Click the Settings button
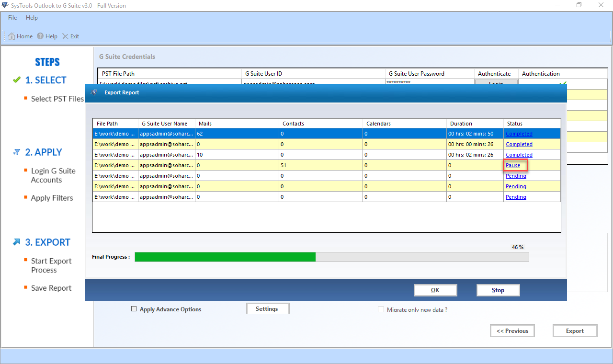The height and width of the screenshot is (364, 613). [268, 309]
